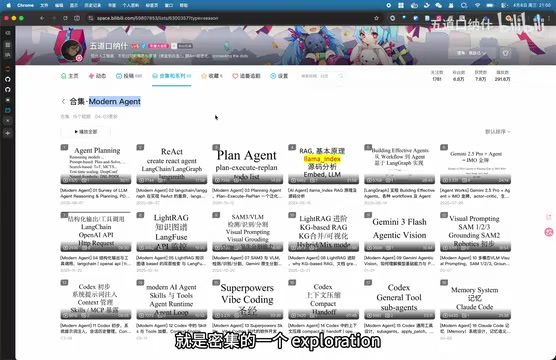556x360 pixels.
Task: Open the 追番追剧 tab
Action: (246, 76)
